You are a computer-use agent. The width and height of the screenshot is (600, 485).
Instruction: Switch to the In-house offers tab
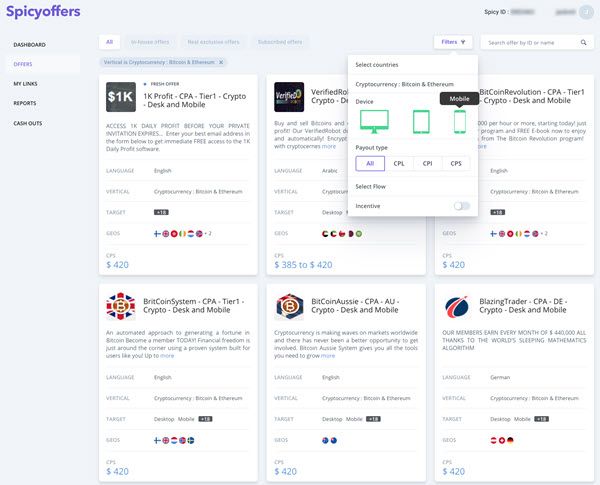click(x=150, y=42)
